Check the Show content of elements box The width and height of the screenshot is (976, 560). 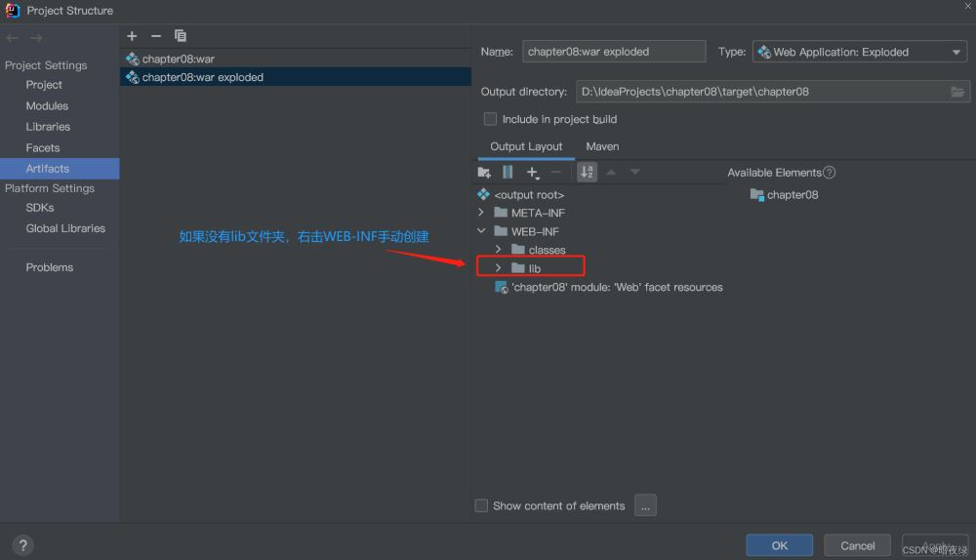[481, 505]
